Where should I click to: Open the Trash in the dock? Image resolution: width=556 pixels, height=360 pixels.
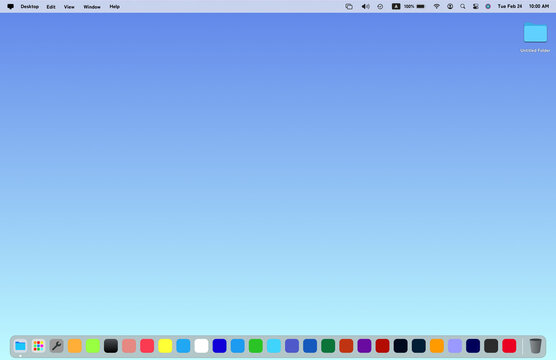coord(535,346)
